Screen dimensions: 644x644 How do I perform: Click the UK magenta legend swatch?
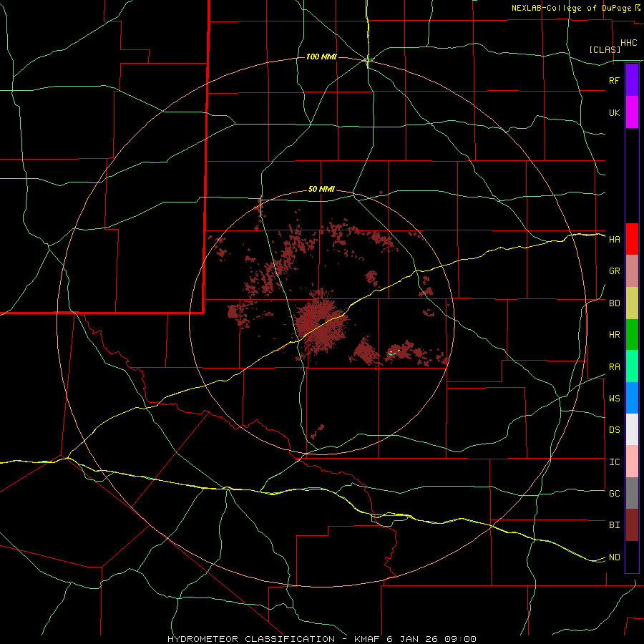point(632,112)
